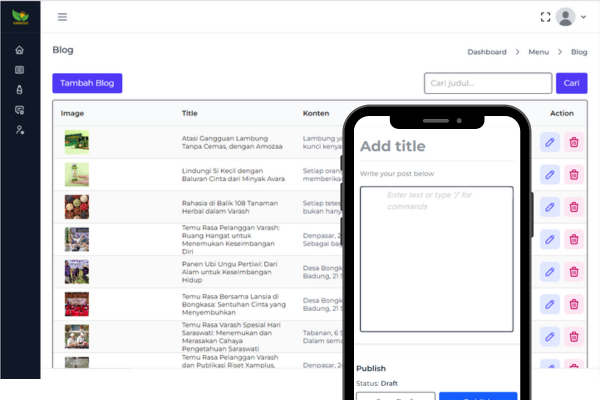Delete the Lindungi Si Kecil blog
The image size is (600, 400).
click(574, 175)
